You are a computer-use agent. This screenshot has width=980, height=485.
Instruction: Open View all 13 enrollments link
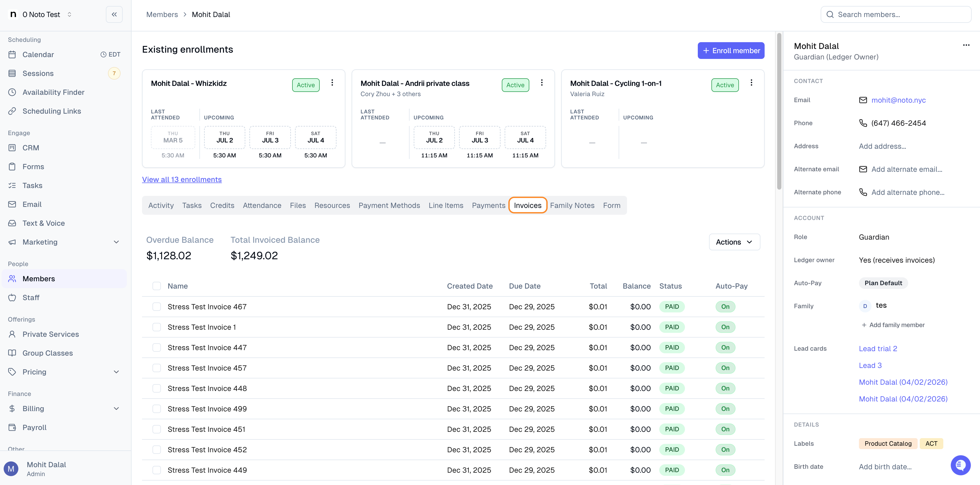[x=182, y=179]
